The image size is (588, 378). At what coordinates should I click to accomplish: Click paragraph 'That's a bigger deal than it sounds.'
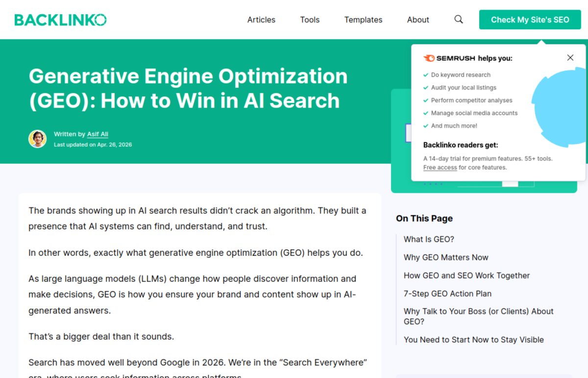pyautogui.click(x=101, y=337)
